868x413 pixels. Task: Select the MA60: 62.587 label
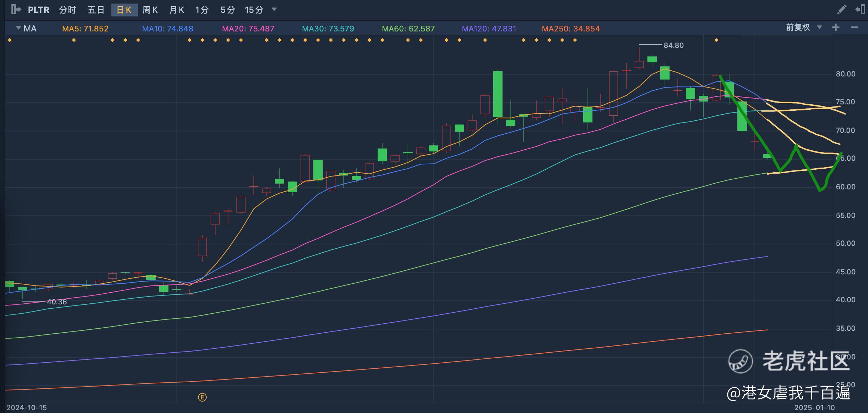408,29
